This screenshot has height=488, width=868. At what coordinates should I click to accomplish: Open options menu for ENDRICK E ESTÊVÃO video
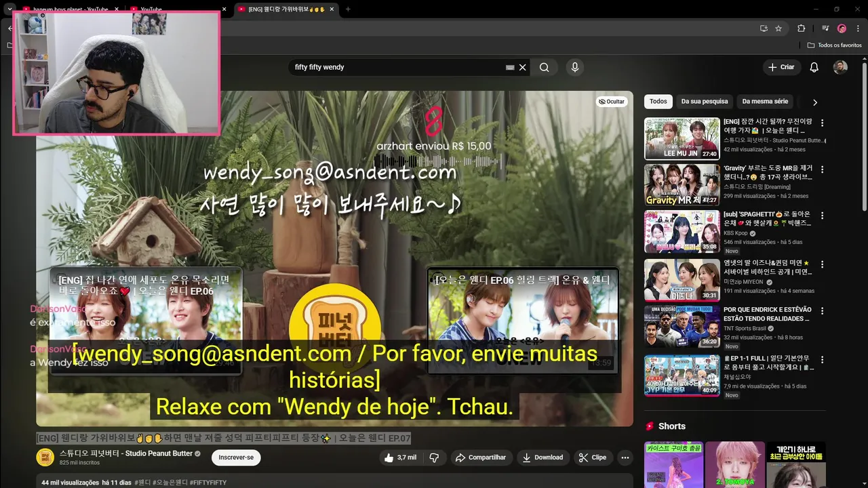[x=822, y=311]
